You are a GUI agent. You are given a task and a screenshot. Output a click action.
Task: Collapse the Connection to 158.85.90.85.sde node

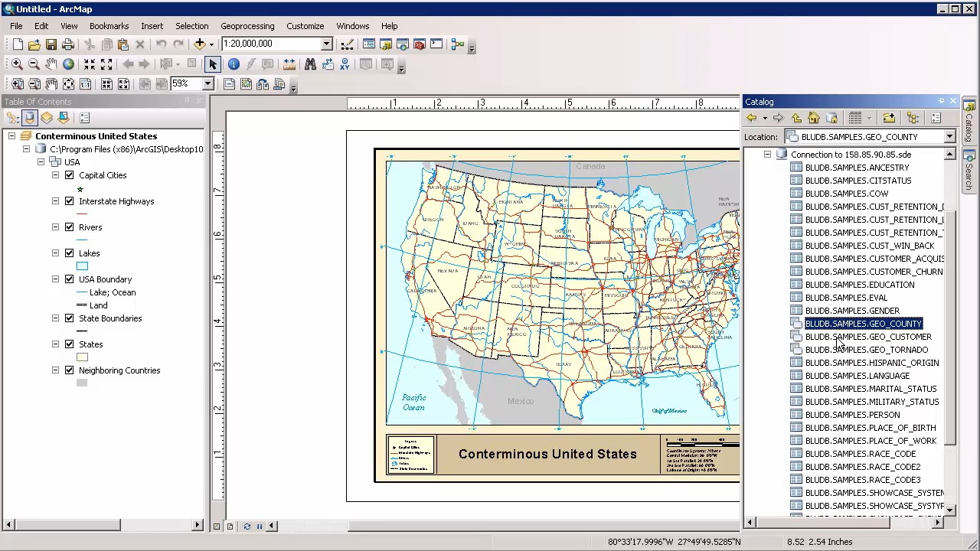[x=767, y=155]
